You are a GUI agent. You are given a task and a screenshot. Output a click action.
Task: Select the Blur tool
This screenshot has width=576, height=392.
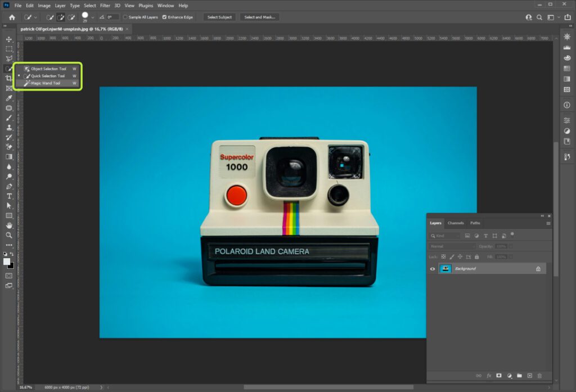pos(9,167)
